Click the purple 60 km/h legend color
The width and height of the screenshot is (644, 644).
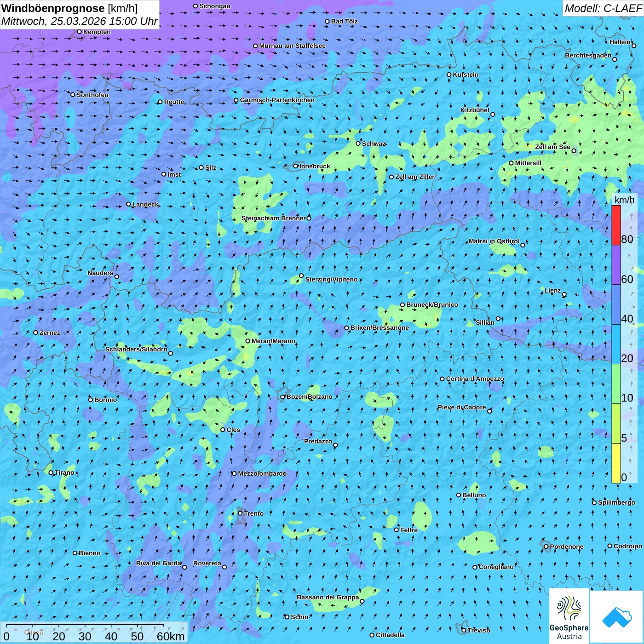[x=616, y=264]
